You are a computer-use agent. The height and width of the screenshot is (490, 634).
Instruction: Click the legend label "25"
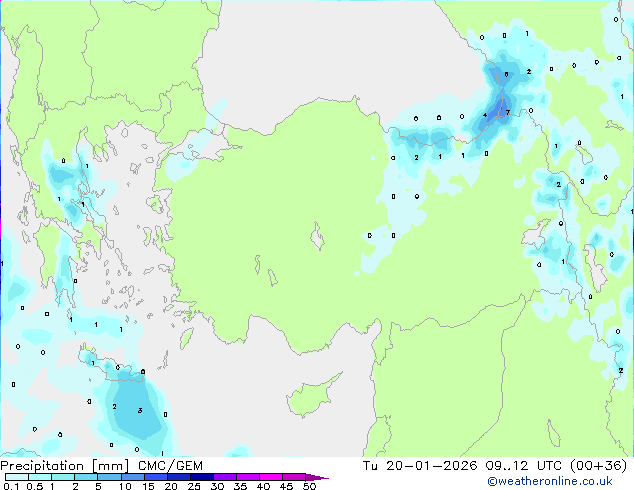click(x=194, y=486)
